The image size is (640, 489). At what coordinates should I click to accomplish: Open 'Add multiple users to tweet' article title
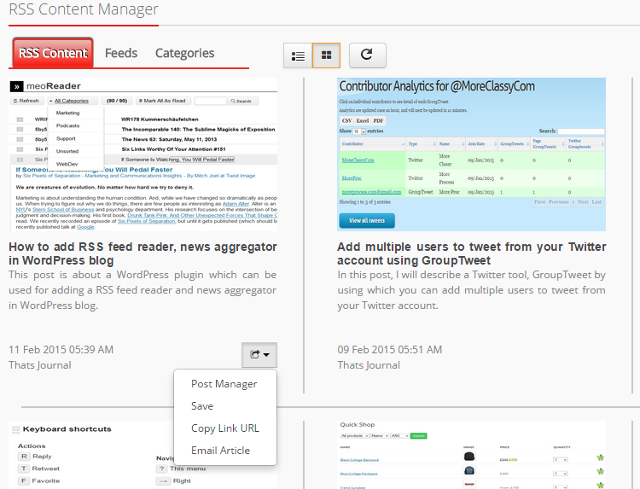471,253
